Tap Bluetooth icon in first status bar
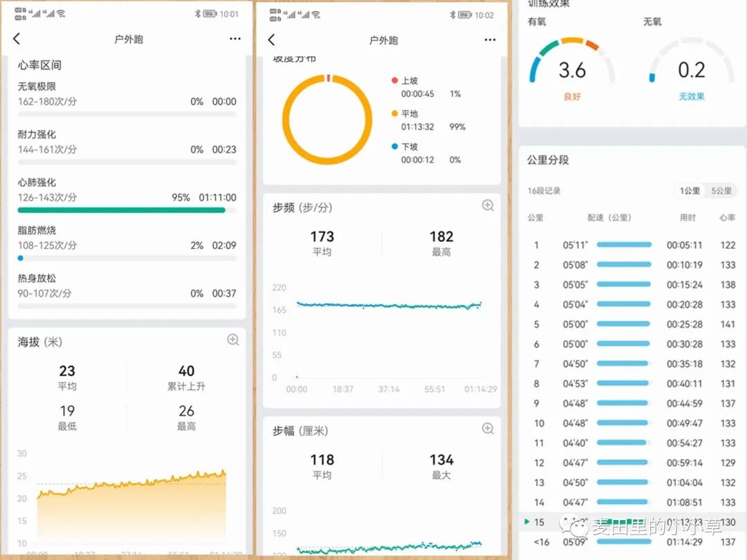Image resolution: width=747 pixels, height=560 pixels. point(197,14)
